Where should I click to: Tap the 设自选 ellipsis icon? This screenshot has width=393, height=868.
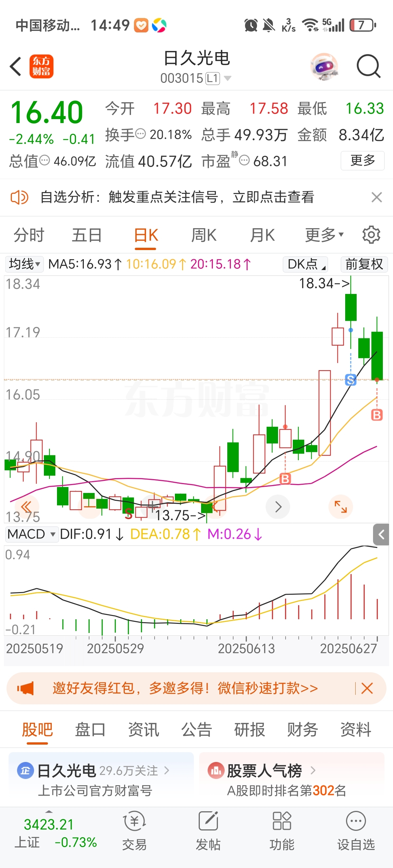[356, 821]
